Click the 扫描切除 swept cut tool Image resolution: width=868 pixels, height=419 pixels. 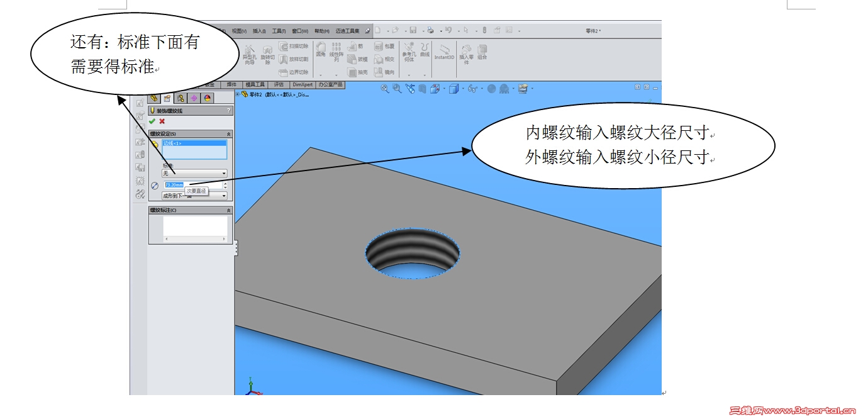[294, 46]
